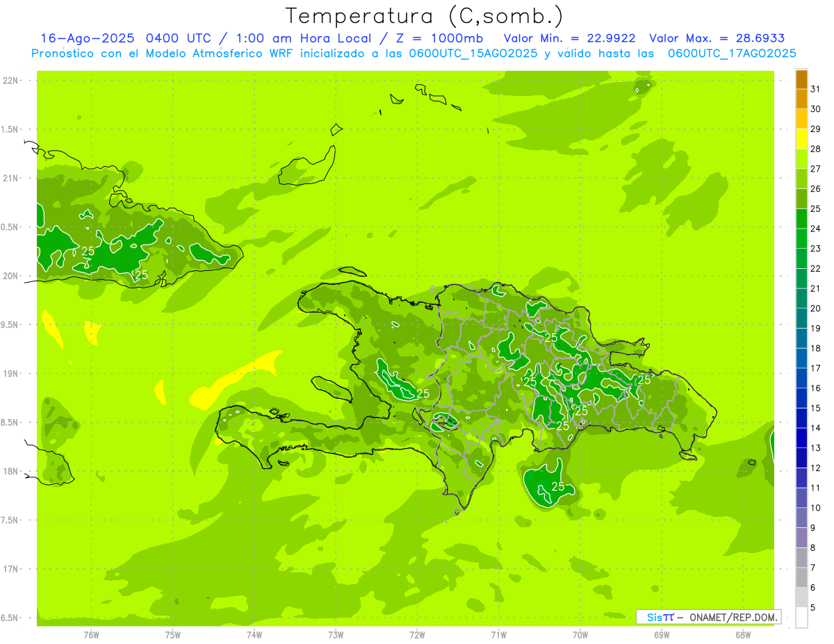Screen dimensions: 834x644
Task: Click the '21N' latitude label
Action: (11, 179)
